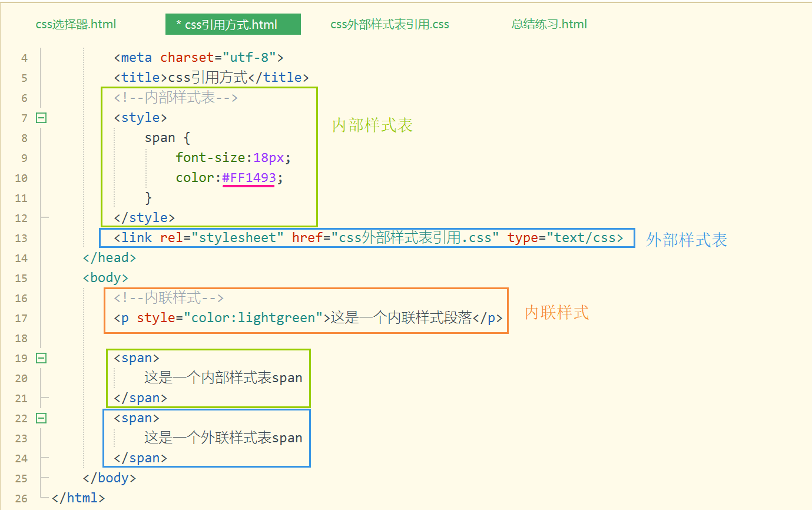Click the closing </style> tag
The image size is (812, 510).
click(x=144, y=217)
